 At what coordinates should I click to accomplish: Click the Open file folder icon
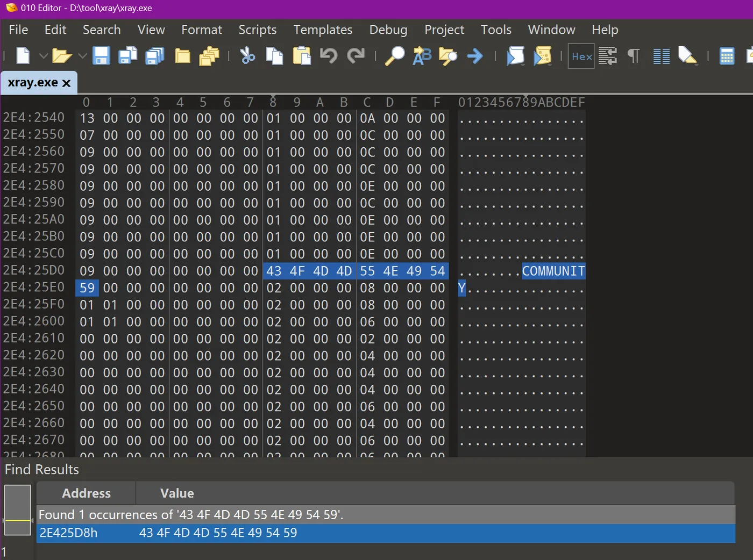coord(62,56)
